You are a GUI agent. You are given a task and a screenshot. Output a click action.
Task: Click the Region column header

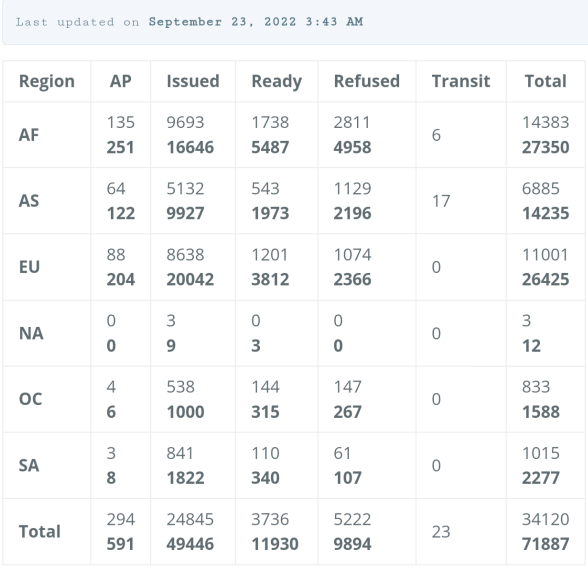47,81
